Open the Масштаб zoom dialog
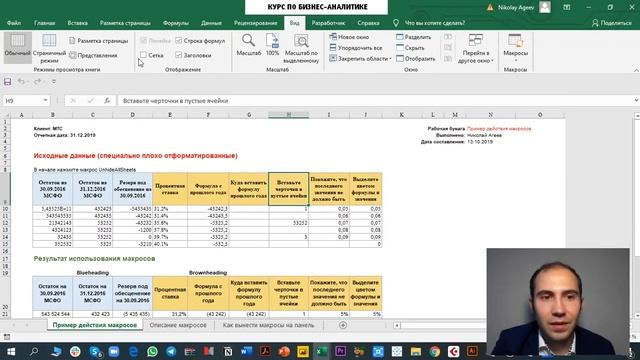Screen dimensions: 640x360 (249, 45)
